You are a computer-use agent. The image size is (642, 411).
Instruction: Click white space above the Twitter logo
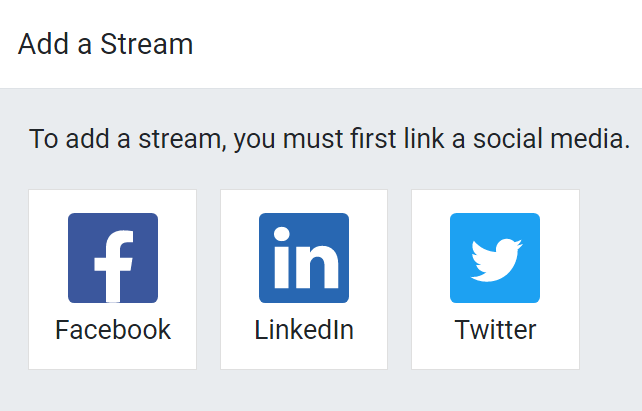coord(495,200)
